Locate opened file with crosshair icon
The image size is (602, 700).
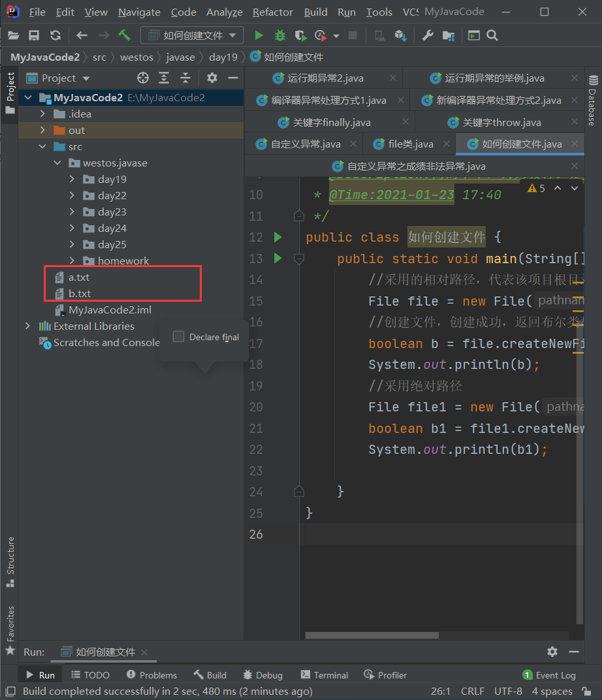[x=143, y=78]
